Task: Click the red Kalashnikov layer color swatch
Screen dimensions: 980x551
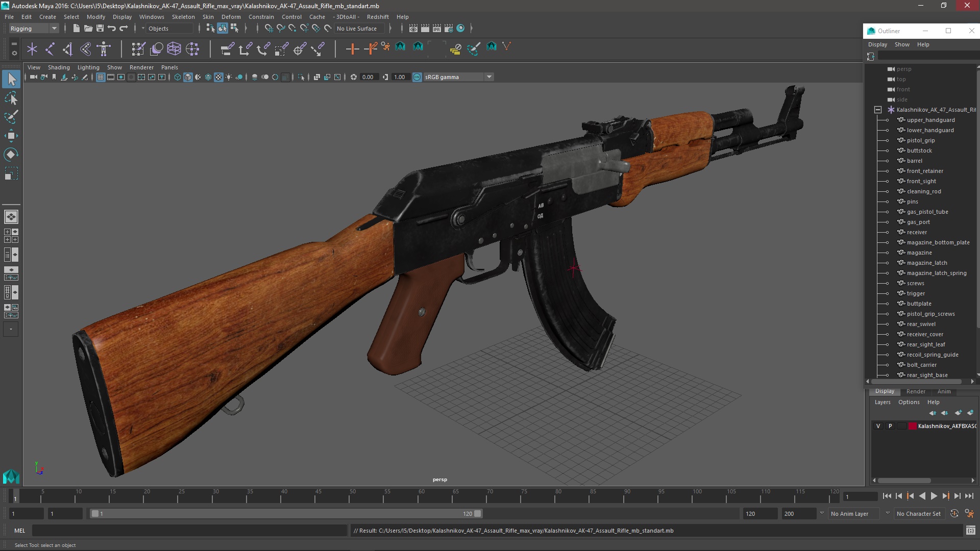Action: [x=912, y=426]
